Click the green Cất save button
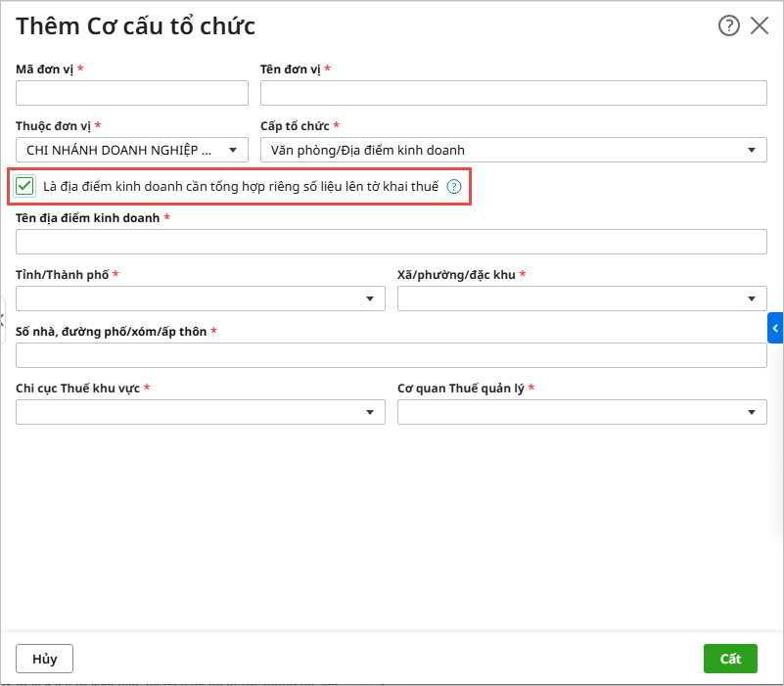The image size is (784, 686). 730,659
